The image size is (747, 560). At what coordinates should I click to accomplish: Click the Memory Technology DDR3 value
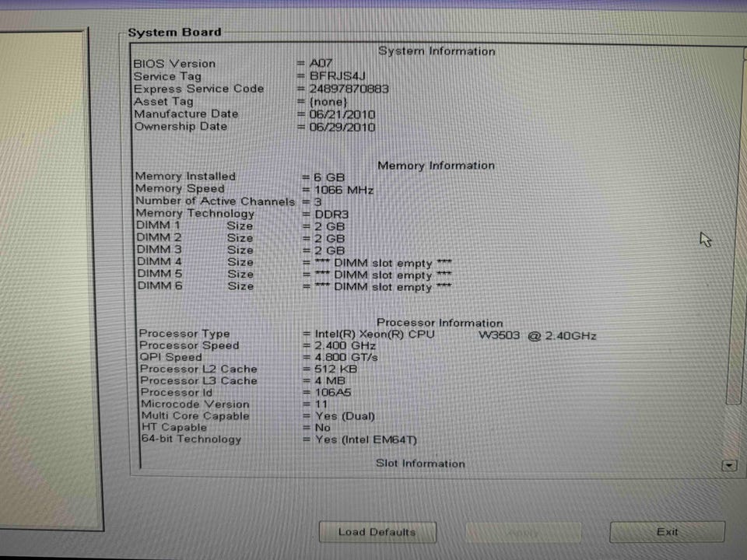331,215
